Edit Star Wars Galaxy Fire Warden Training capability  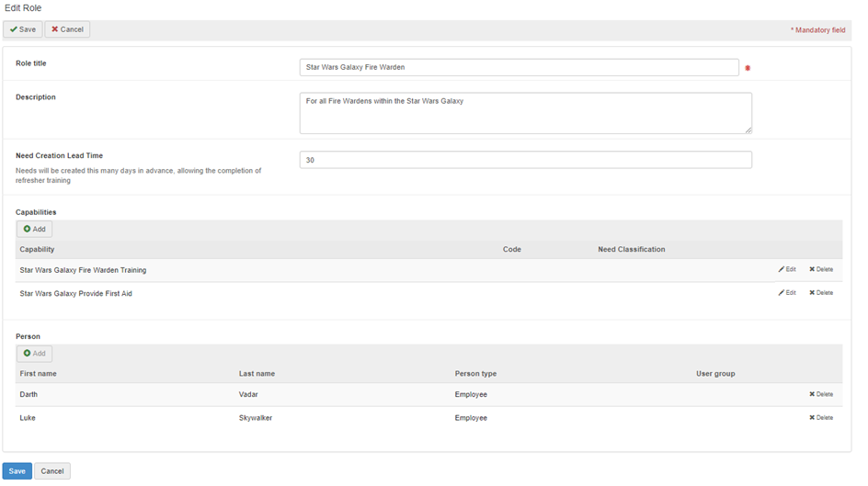coord(787,269)
